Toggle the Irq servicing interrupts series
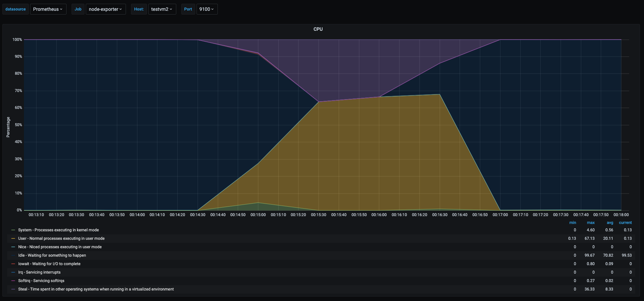644x301 pixels. (x=40, y=272)
